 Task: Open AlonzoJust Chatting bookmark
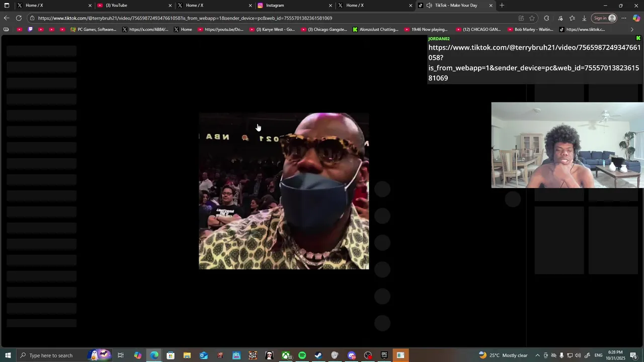375,29
